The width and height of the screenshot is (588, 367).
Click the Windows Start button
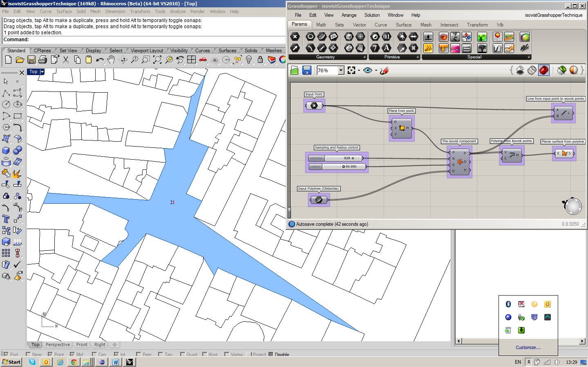11,362
